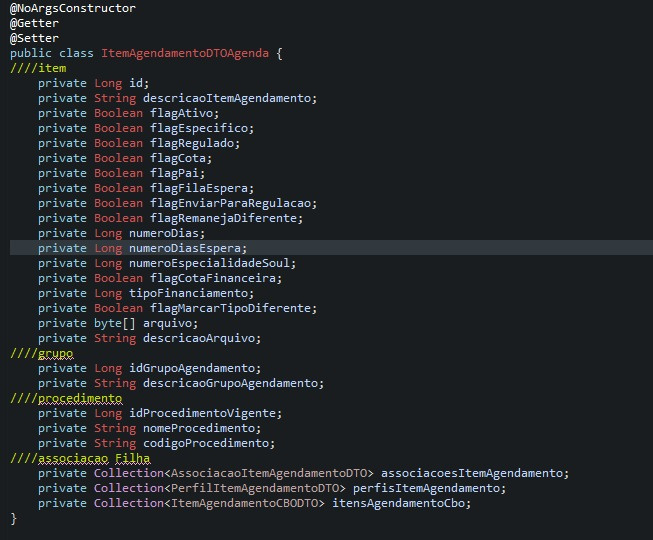This screenshot has height=540, width=653.
Task: Click the idProcedimentoVigente field name
Action: pyautogui.click(x=202, y=413)
